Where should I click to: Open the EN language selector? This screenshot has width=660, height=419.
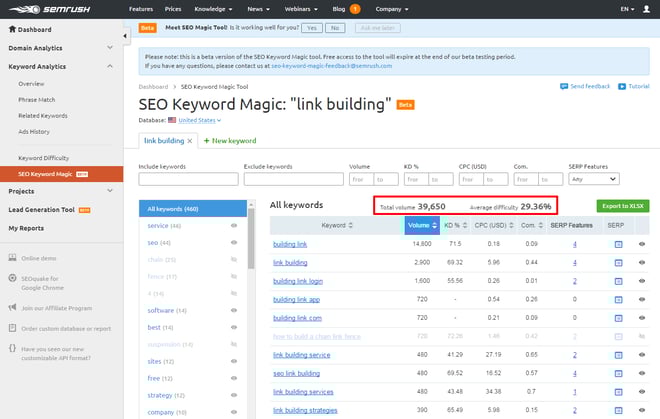click(627, 9)
